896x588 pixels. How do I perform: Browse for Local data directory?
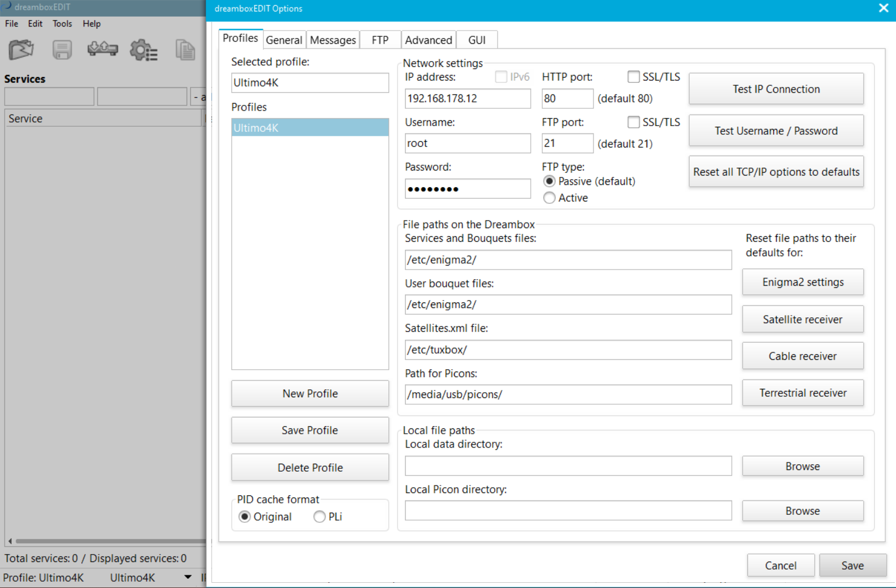coord(803,466)
